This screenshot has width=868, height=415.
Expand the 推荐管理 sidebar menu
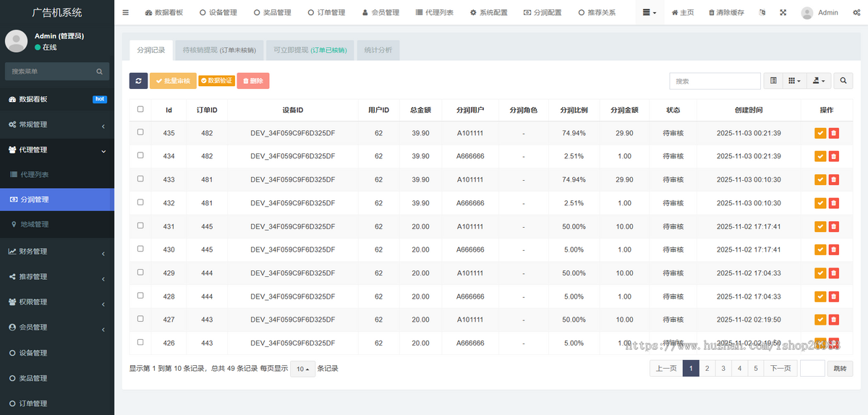tap(57, 276)
